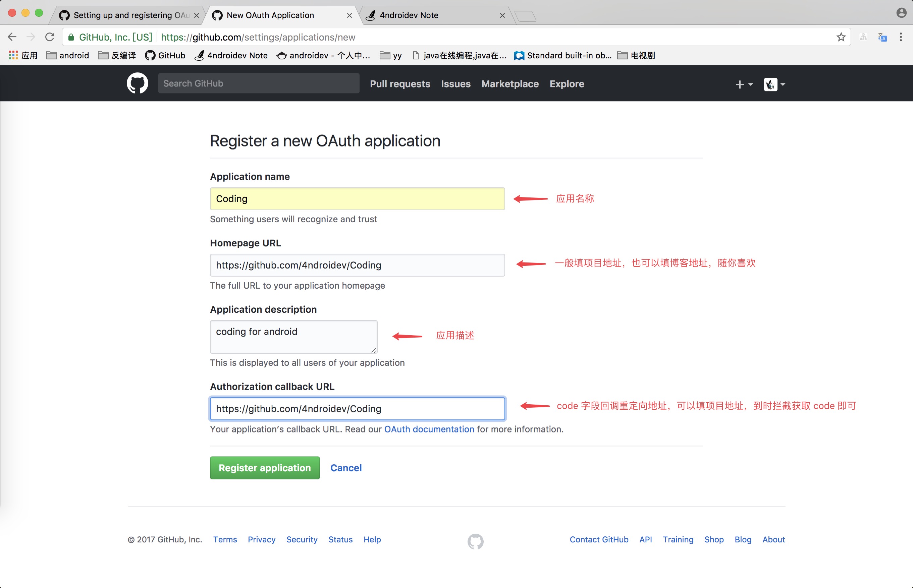Grab the description textarea resize handle
913x588 pixels.
tap(374, 350)
